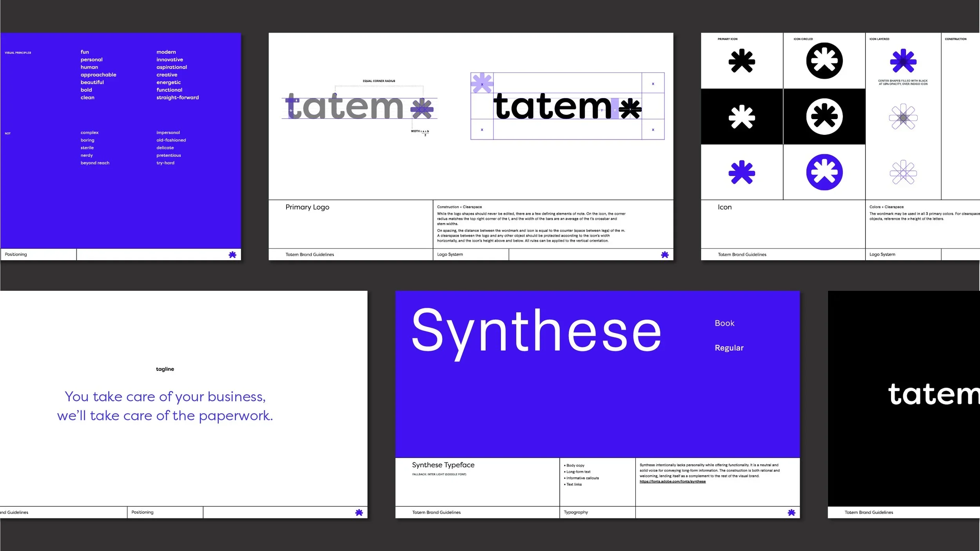Click the Regular font weight label

(x=729, y=348)
